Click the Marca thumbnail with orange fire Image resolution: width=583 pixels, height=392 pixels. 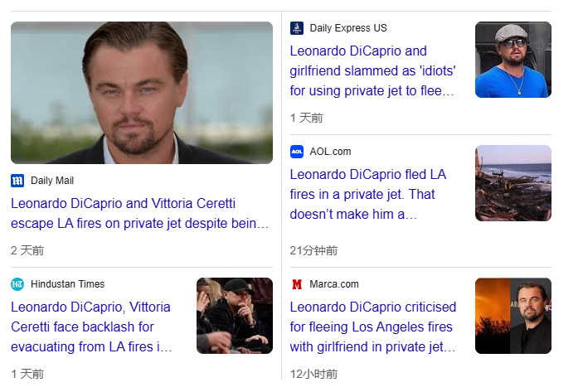(x=513, y=316)
